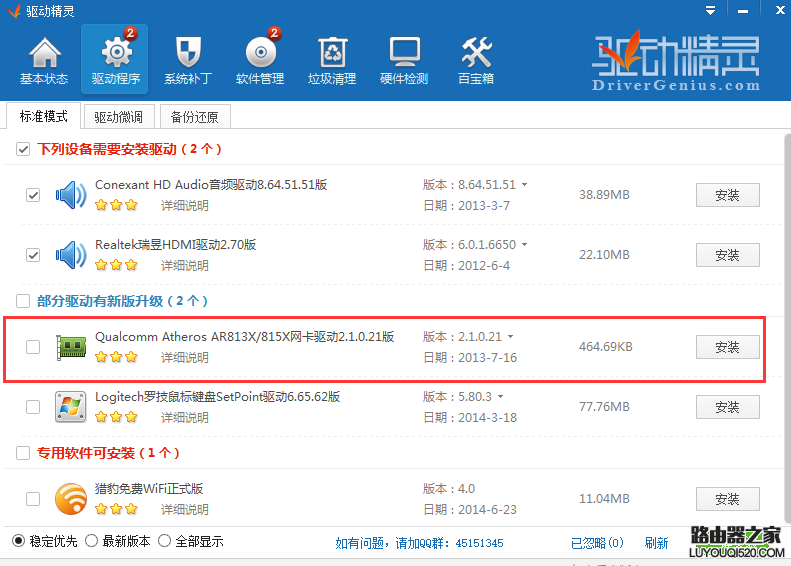Expand version dropdown for 8.64.51.51

pyautogui.click(x=525, y=185)
